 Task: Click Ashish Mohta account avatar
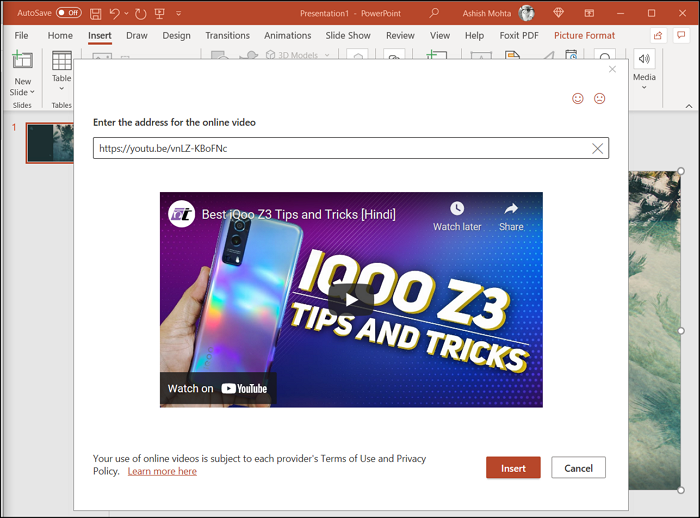pyautogui.click(x=527, y=13)
